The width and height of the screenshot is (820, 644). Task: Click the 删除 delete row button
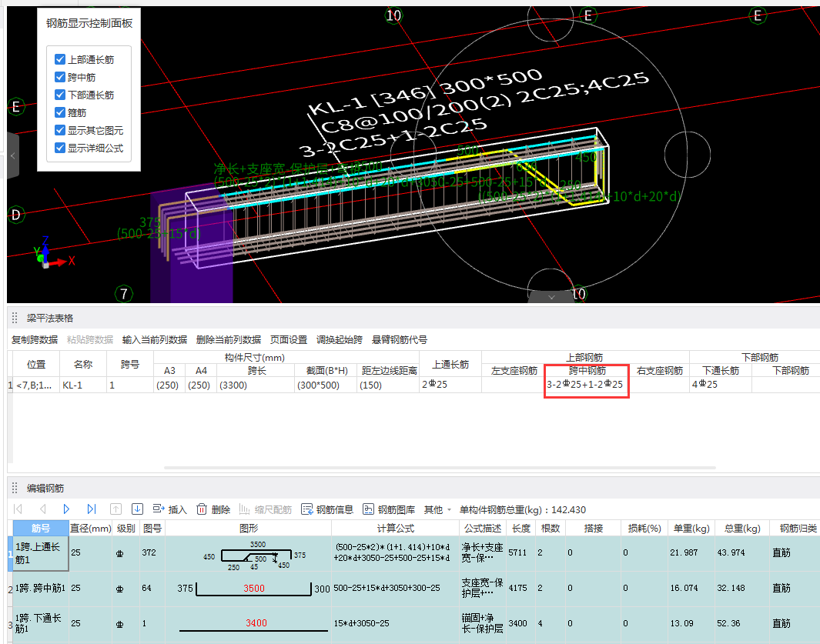(213, 509)
